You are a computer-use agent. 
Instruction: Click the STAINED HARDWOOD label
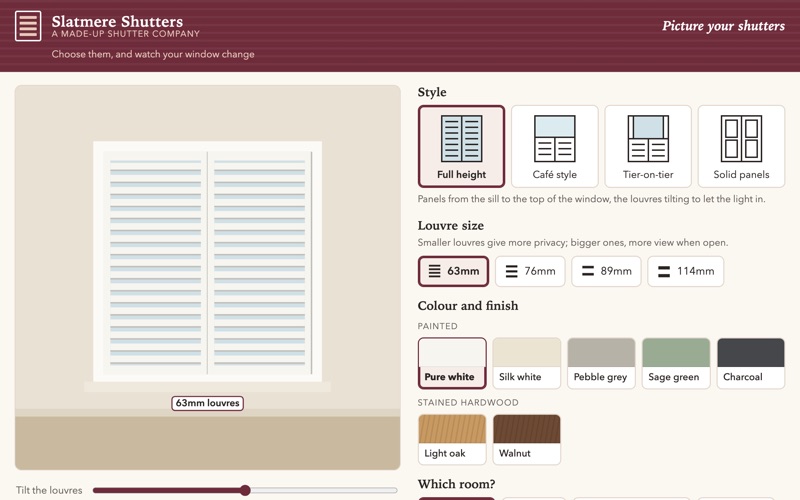[468, 403]
